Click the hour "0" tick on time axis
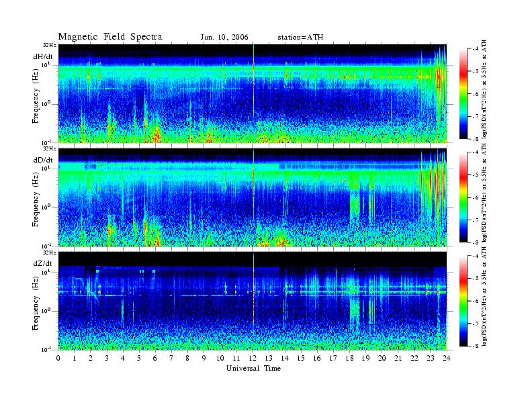Image resolution: width=532 pixels, height=411 pixels. coord(58,358)
